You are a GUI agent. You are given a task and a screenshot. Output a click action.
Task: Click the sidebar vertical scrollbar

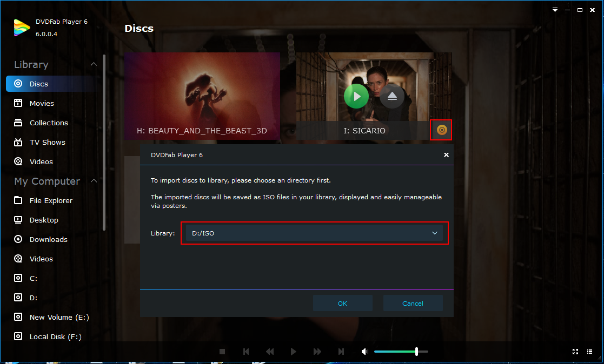pyautogui.click(x=104, y=143)
